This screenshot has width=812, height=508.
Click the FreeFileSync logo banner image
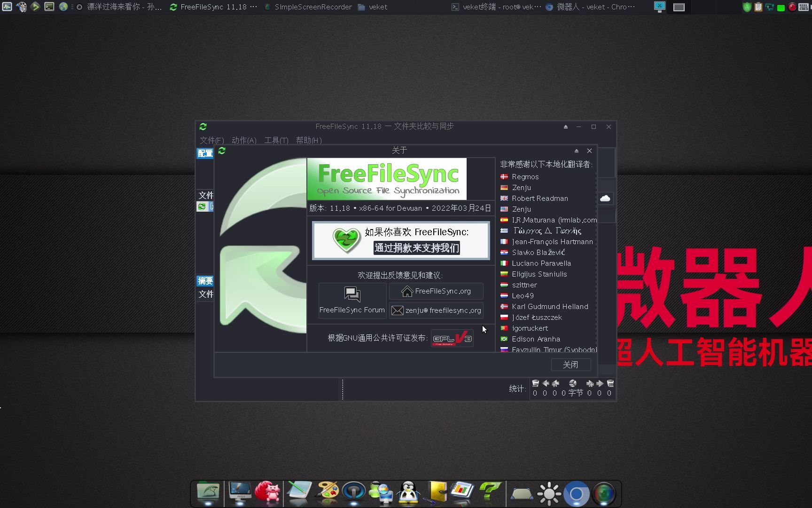point(387,179)
